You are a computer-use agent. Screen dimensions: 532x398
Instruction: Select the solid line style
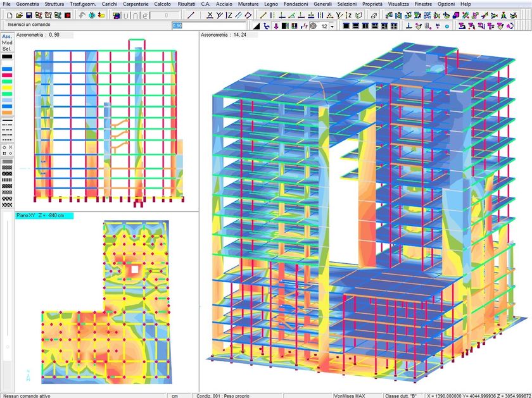7,120
